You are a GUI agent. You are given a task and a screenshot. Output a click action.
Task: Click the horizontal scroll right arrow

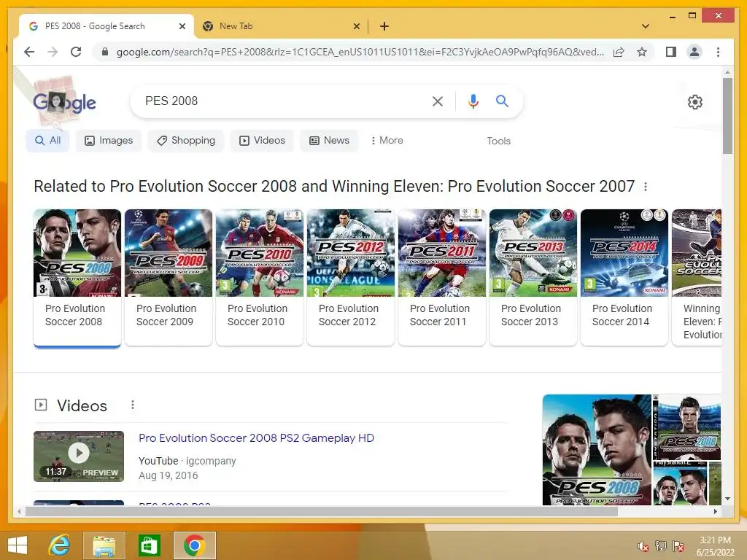click(716, 511)
